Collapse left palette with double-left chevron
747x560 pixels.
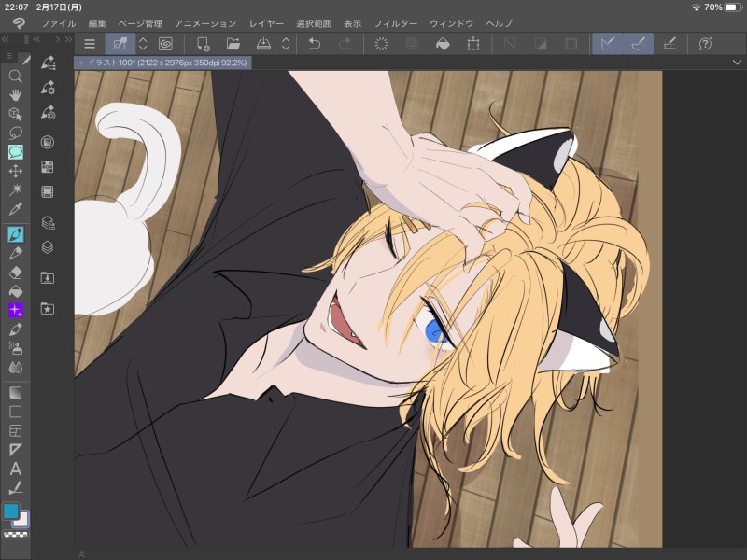6,39
